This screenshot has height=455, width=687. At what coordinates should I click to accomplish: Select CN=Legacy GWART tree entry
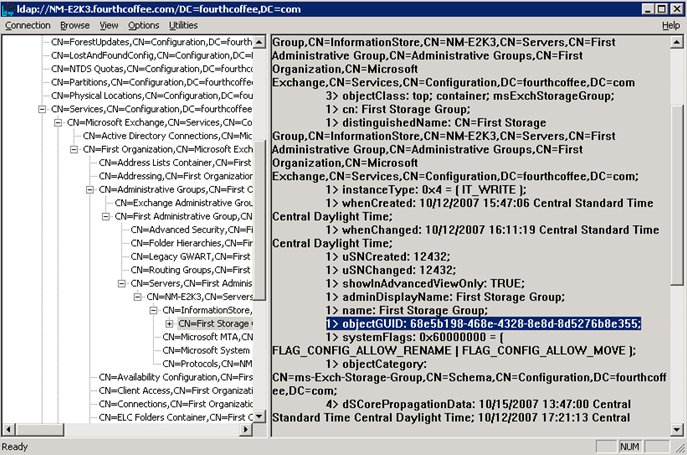[x=191, y=256]
